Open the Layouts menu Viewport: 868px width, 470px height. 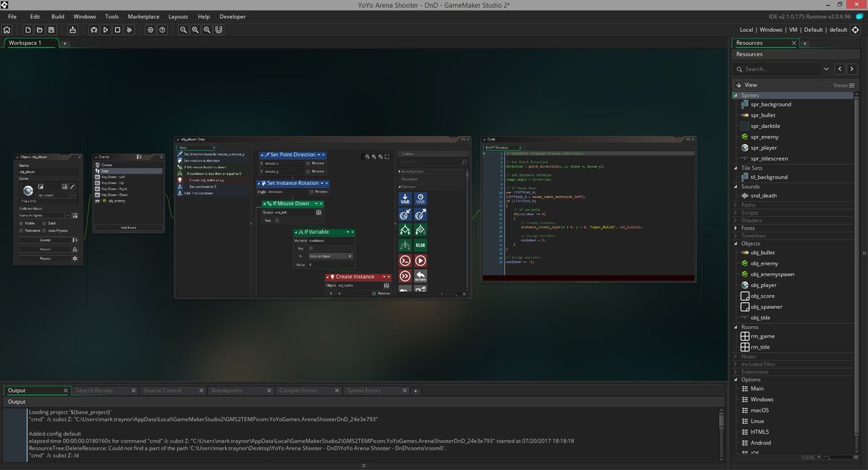click(x=178, y=16)
